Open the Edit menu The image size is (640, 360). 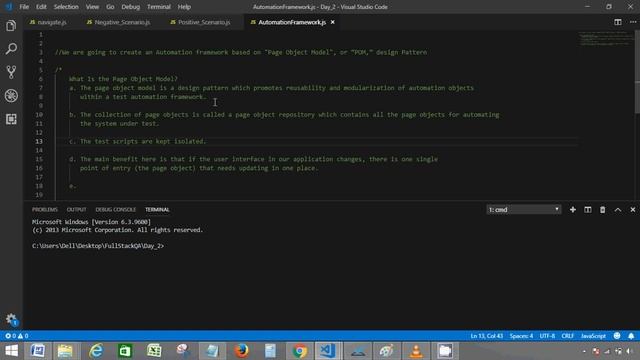41,7
